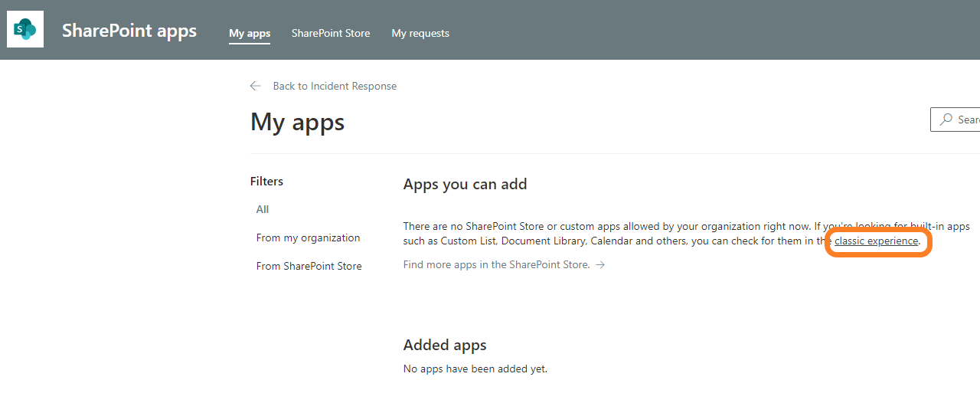Click the search magnifier icon
980x403 pixels.
click(x=947, y=120)
